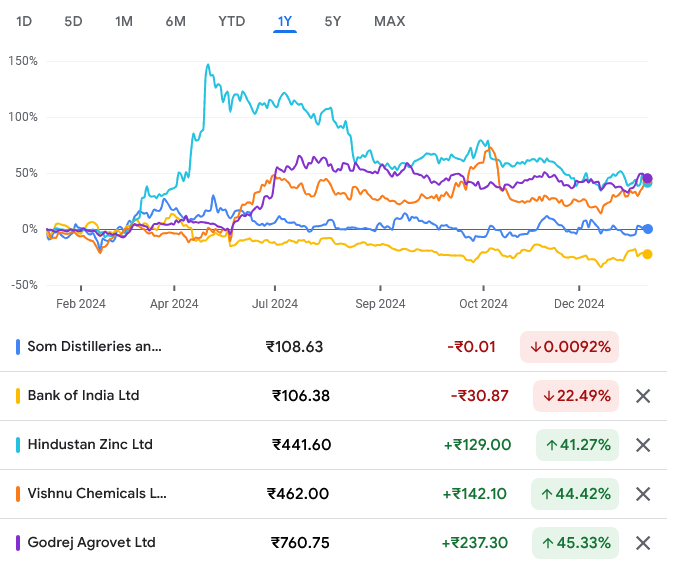Select the 6M time range tab

[176, 21]
